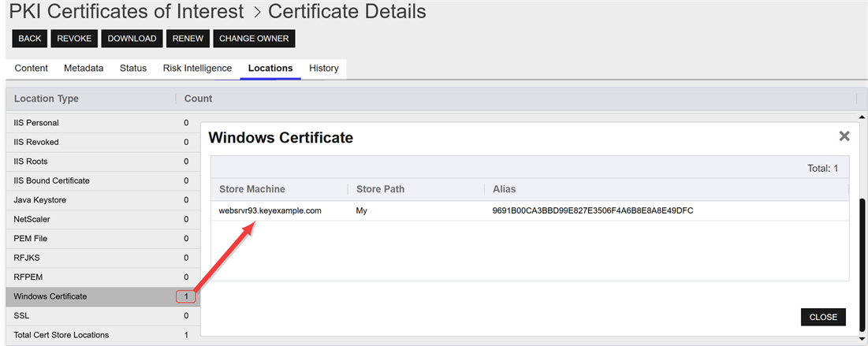868x346 pixels.
Task: Switch to the History tab
Action: point(323,69)
